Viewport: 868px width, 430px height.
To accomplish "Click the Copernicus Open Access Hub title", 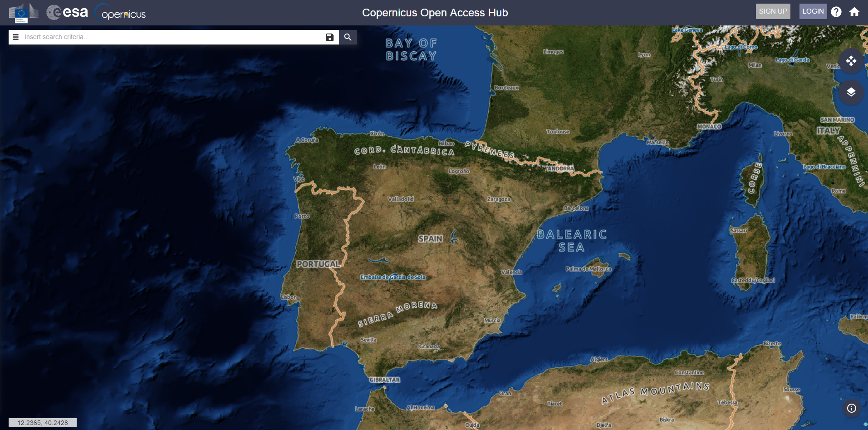I will (435, 13).
